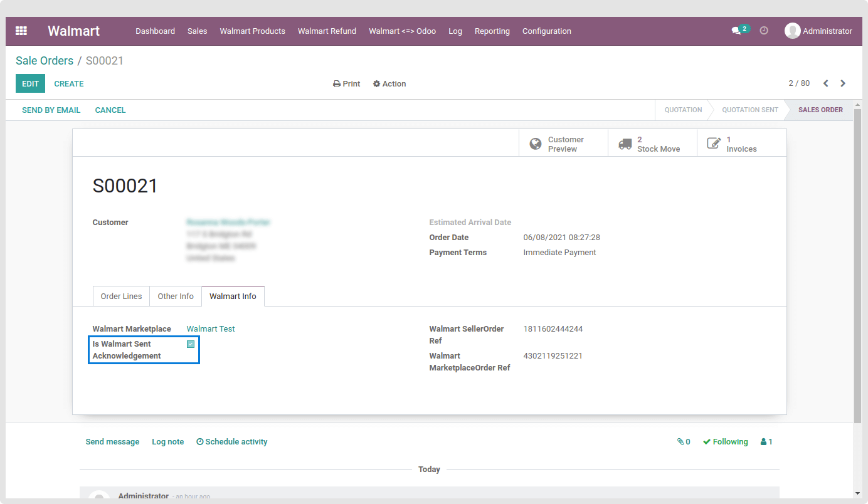Click the SALES ORDER status stage
Viewport: 868px width, 504px height.
[x=820, y=110]
